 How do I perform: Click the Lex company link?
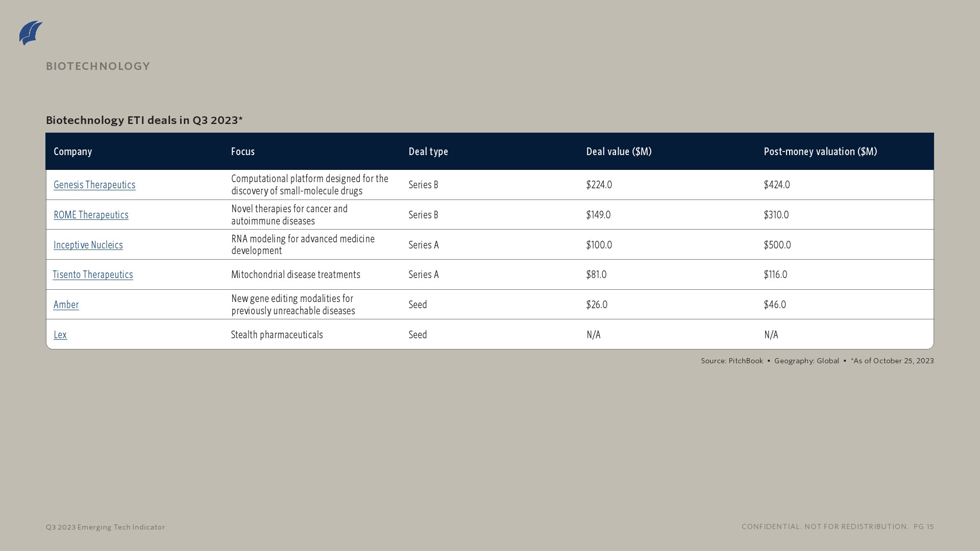(x=60, y=335)
